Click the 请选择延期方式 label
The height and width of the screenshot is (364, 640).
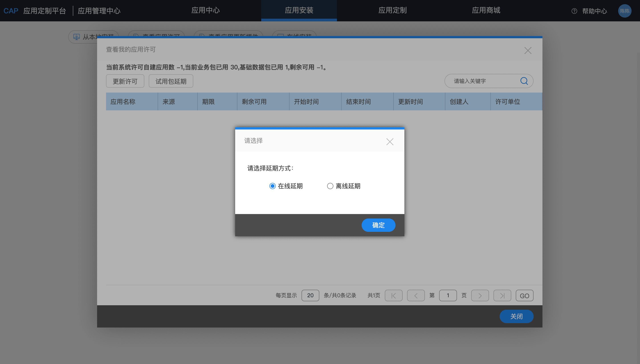click(270, 168)
